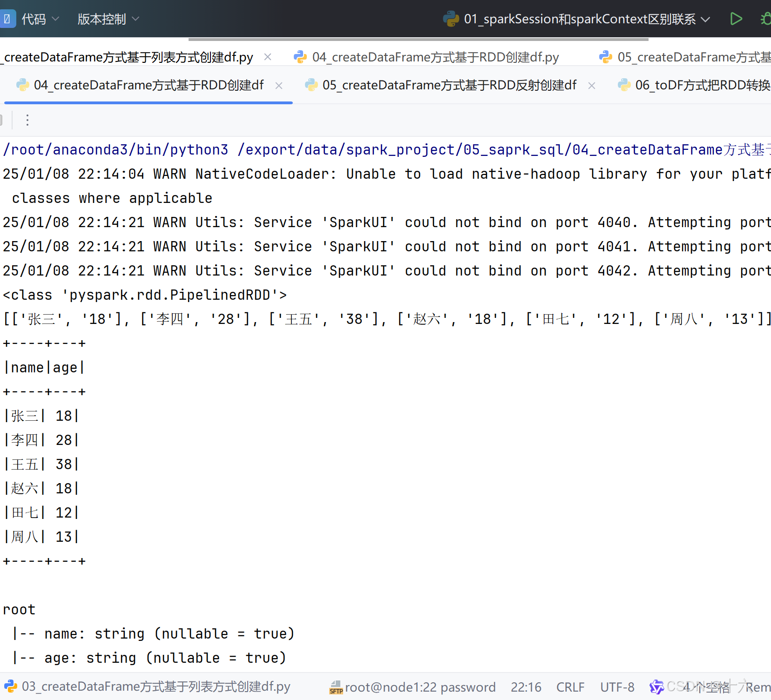Open the run toolbar more options (three dots)
Screen dimensions: 771x700
pyautogui.click(x=27, y=120)
